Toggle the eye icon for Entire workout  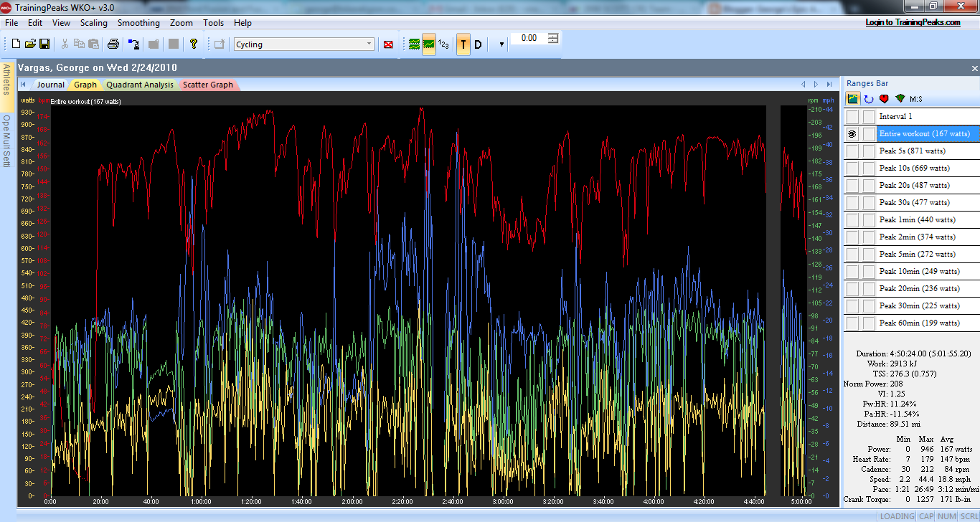(x=852, y=134)
